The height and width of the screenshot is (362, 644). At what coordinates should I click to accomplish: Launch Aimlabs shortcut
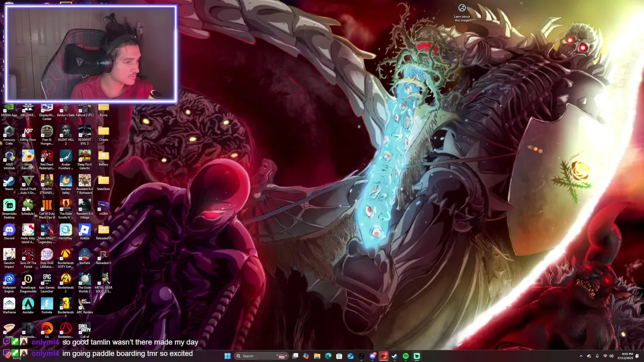point(28,306)
